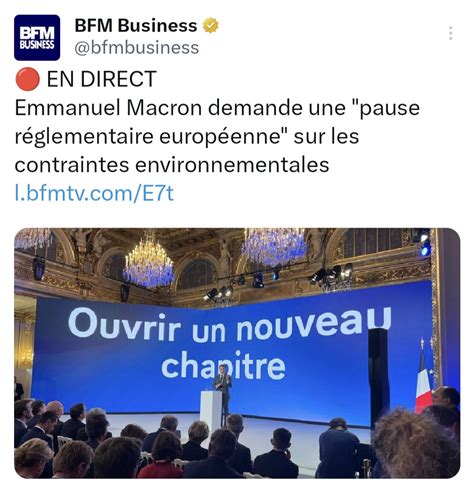Click the gold verified badge
This screenshot has width=474, height=490.
pos(211,26)
